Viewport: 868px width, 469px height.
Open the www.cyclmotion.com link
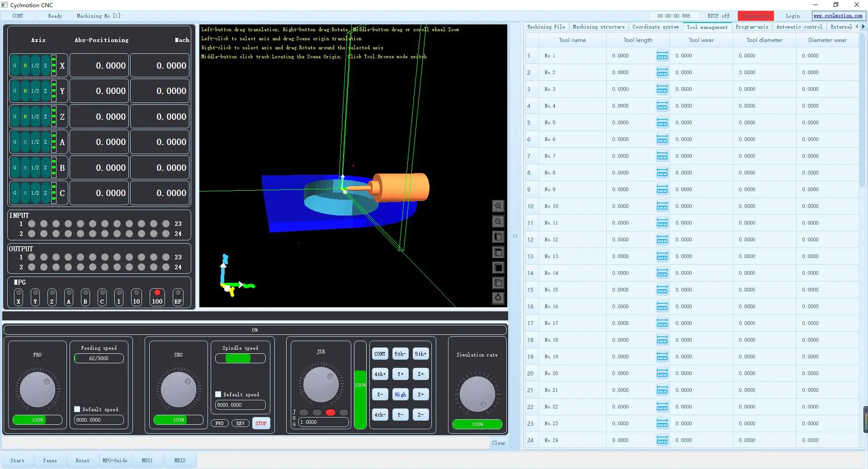(838, 16)
